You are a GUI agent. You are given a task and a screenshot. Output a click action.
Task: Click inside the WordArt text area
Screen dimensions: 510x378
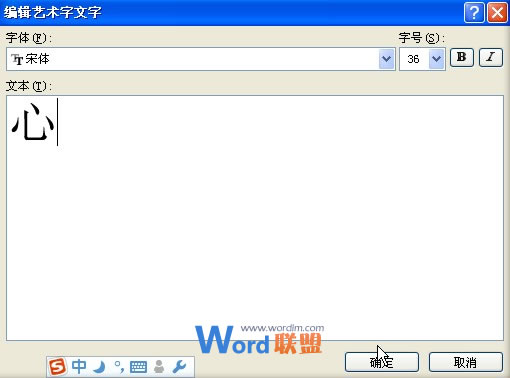255,218
